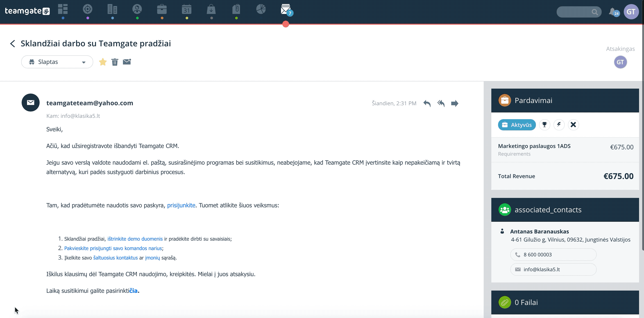Reply all to the email
This screenshot has height=318, width=644.
[x=441, y=103]
